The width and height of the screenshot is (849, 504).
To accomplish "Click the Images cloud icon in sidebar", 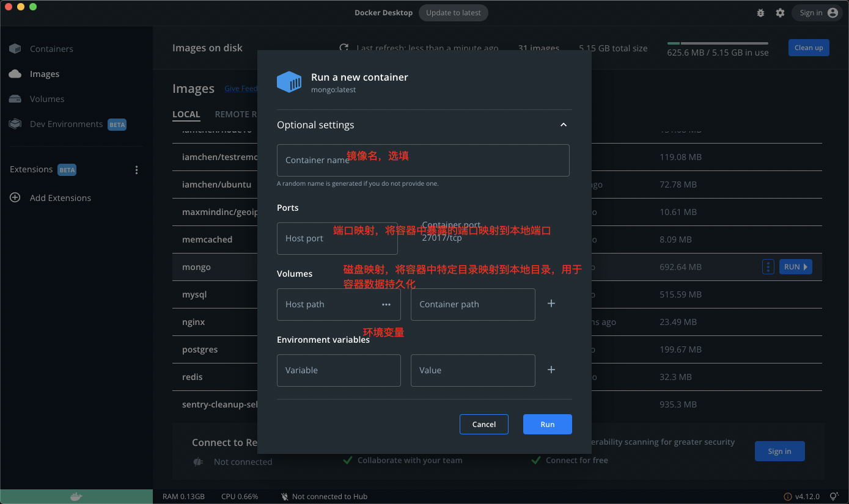I will 15,74.
